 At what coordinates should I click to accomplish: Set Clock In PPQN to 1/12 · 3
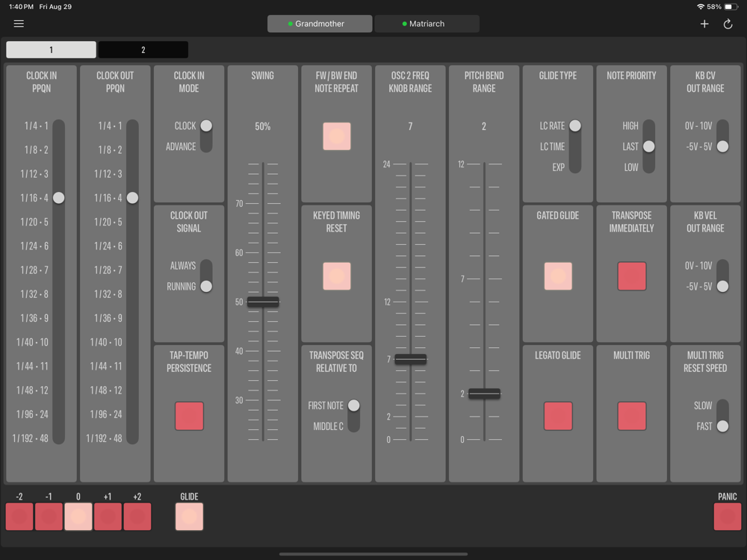pos(34,174)
